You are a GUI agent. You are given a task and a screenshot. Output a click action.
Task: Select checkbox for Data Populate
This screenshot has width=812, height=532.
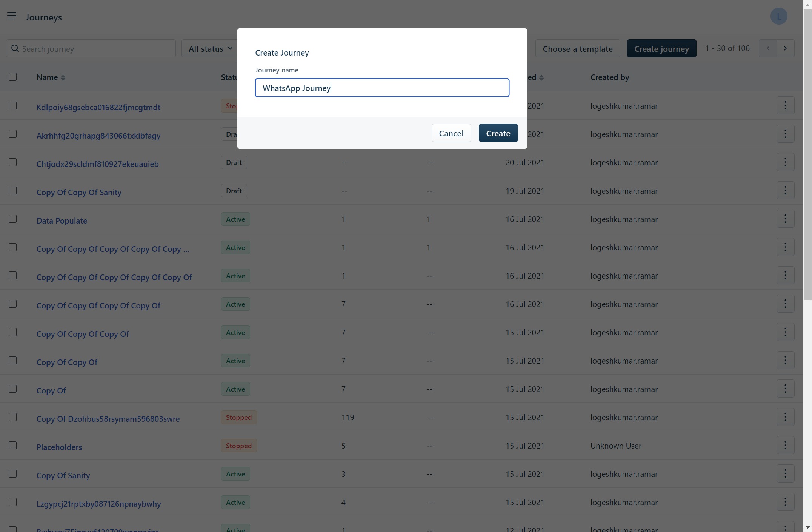[x=13, y=219]
